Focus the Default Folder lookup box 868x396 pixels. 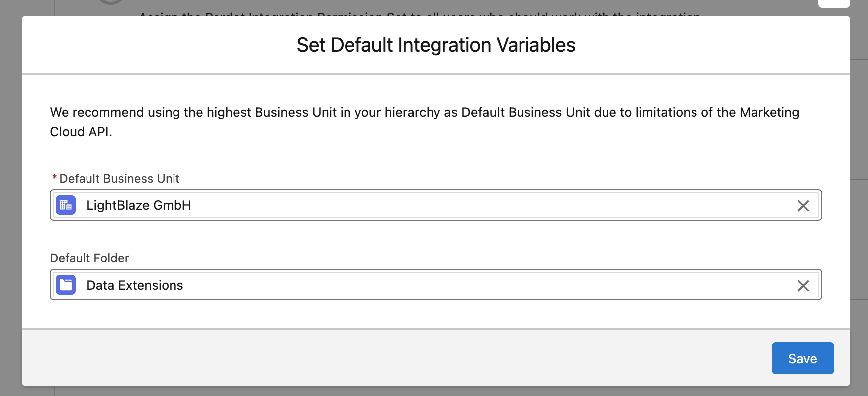[447, 285]
